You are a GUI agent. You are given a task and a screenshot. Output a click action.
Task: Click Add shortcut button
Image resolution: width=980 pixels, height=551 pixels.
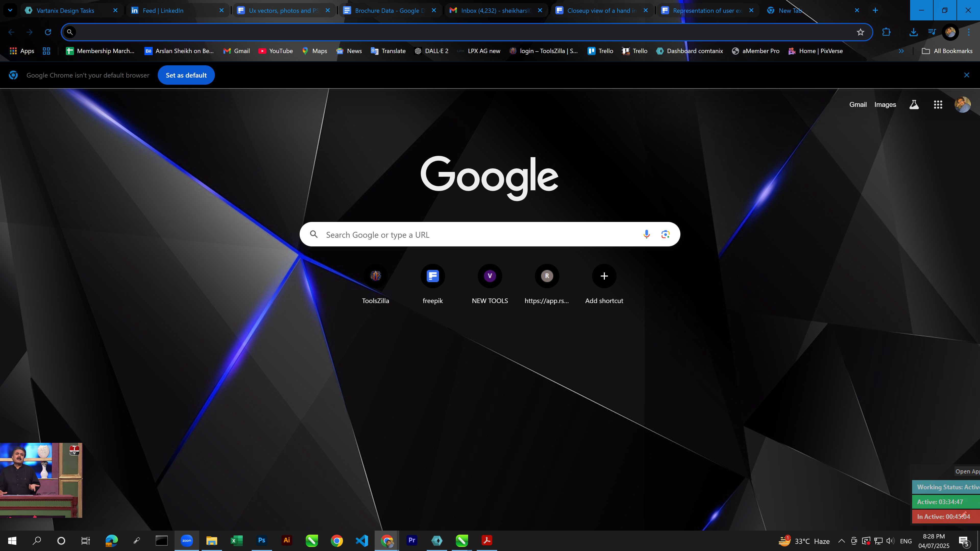[x=604, y=284]
